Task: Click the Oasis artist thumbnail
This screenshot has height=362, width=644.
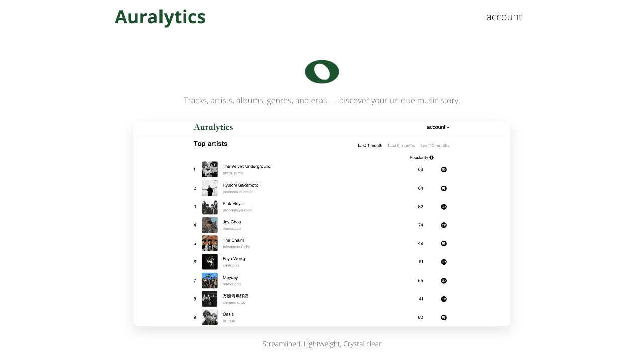Action: [x=210, y=317]
